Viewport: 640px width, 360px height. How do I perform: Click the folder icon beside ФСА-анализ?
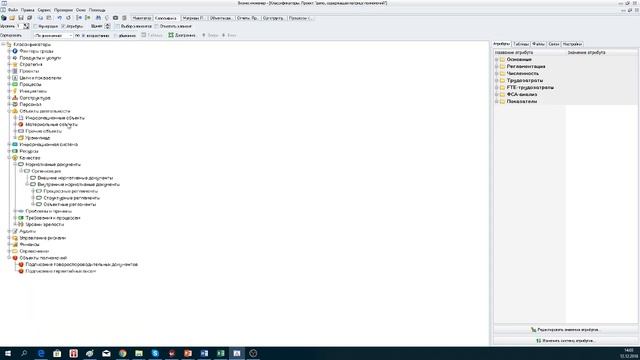click(502, 94)
